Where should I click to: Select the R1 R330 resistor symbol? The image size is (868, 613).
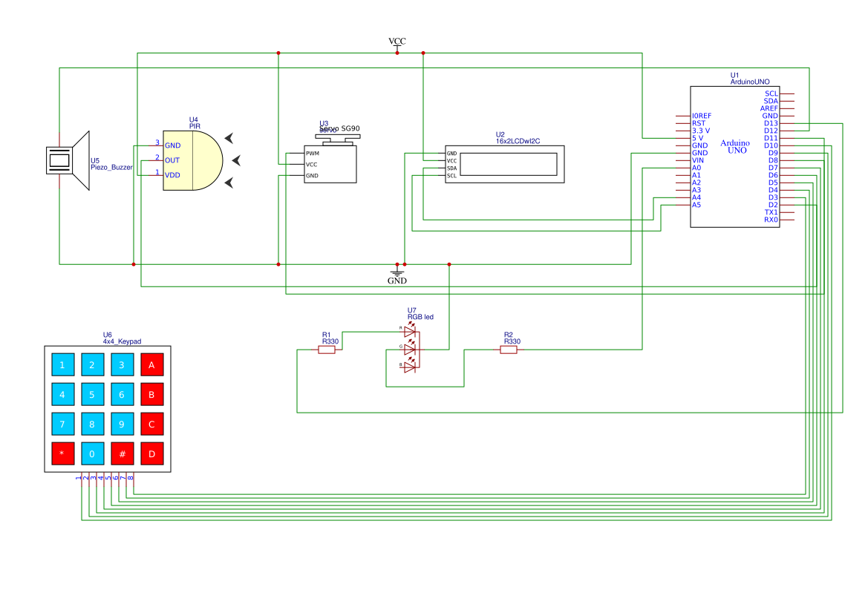(327, 350)
